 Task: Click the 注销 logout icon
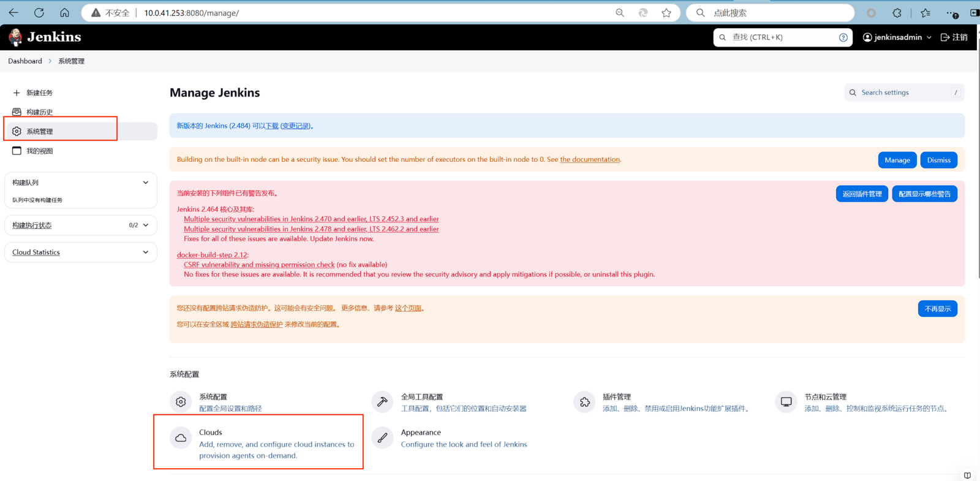[x=945, y=37]
